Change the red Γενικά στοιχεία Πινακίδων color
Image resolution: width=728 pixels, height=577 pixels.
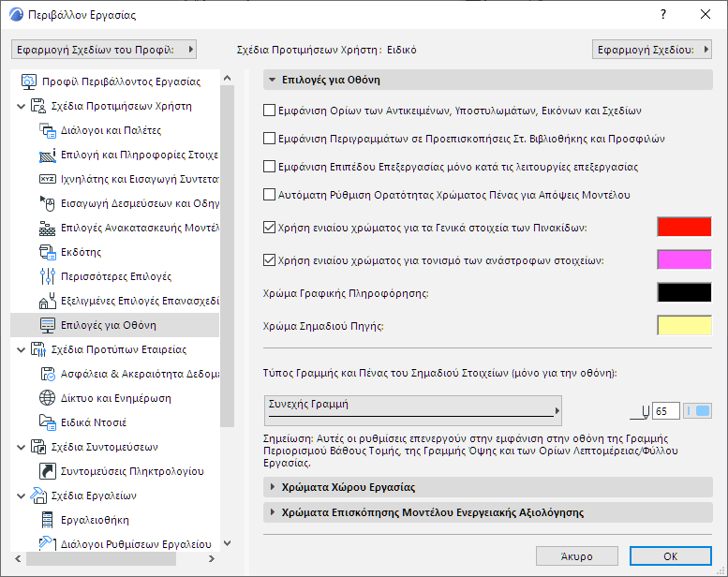tap(684, 227)
